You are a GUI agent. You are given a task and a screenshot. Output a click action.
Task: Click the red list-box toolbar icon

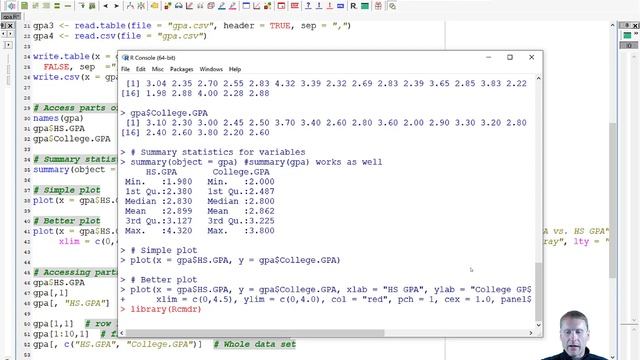click(294, 6)
